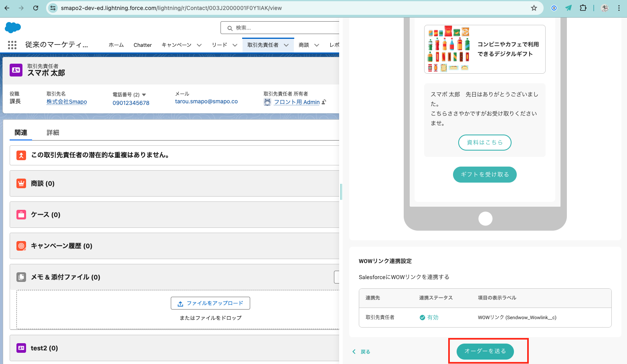
Task: Open the browser profile avatar
Action: tap(605, 8)
